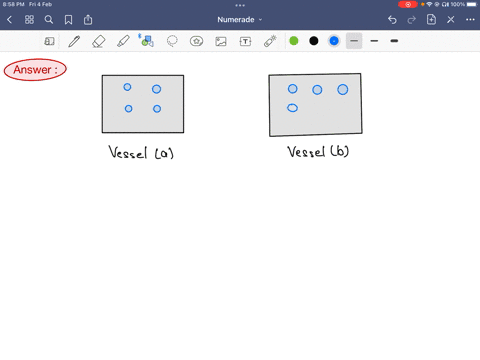Viewport: 480px width, 360px height.
Task: Select the Lasso tool
Action: click(172, 41)
